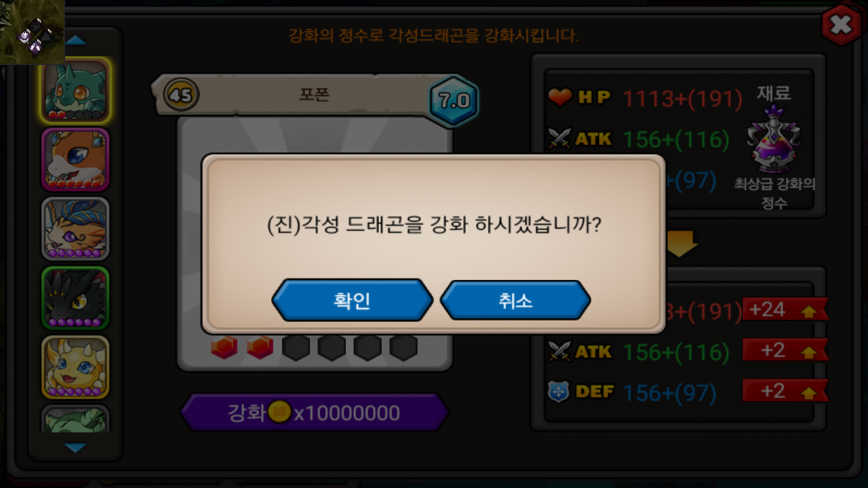The image size is (868, 488).
Task: Click the down arrow below the dragon list
Action: (x=75, y=447)
